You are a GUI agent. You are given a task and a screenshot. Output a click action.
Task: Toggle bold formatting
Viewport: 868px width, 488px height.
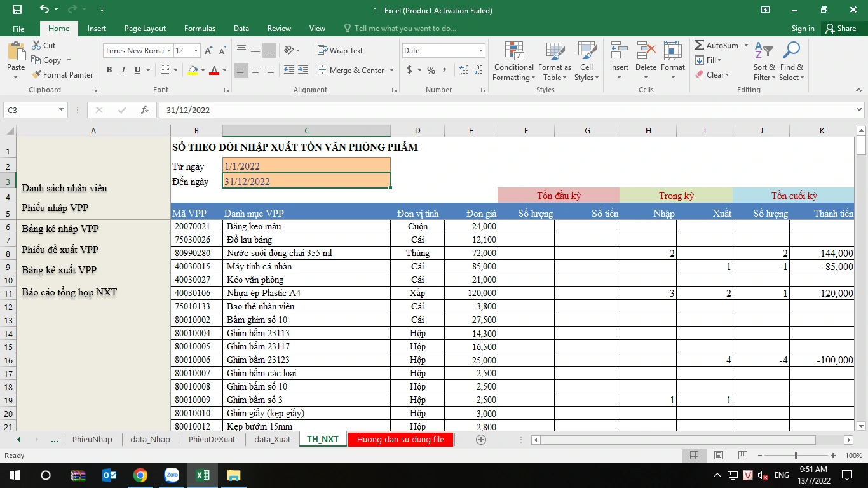pos(109,70)
